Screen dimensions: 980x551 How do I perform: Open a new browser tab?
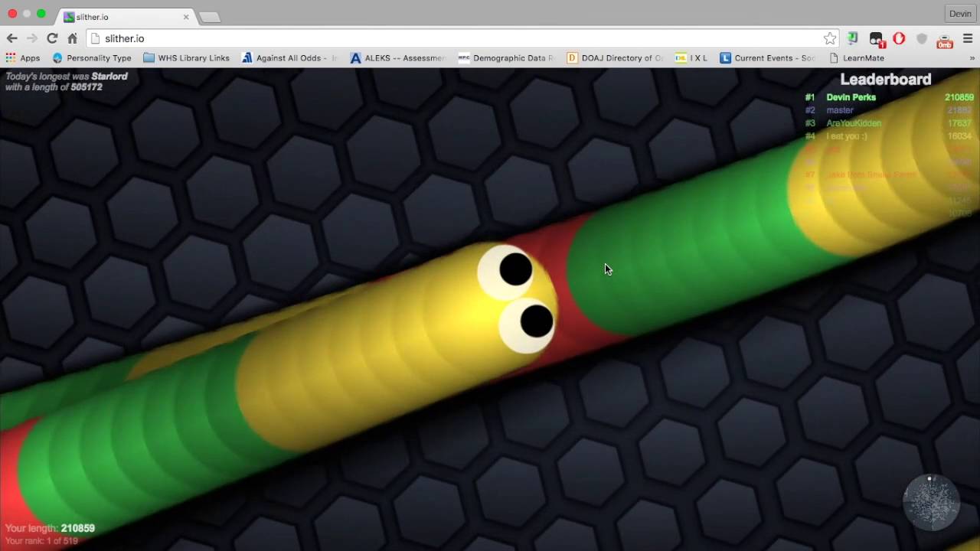pos(209,18)
